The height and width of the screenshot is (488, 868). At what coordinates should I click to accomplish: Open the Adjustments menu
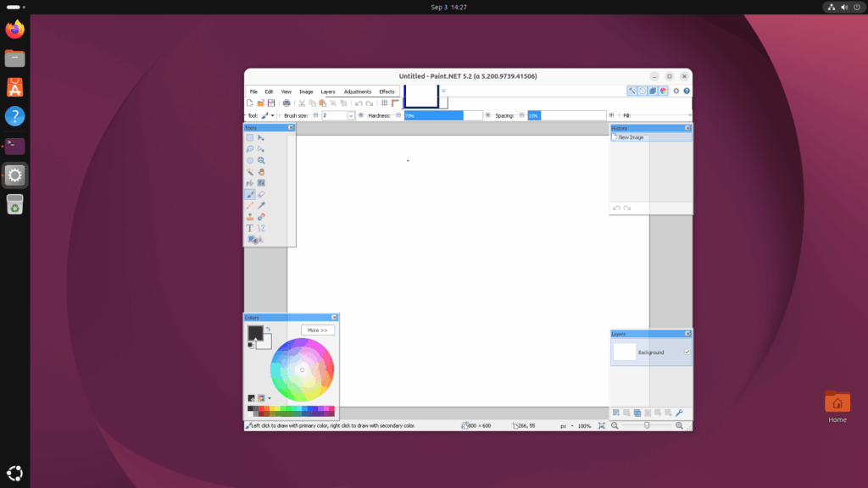pyautogui.click(x=358, y=91)
